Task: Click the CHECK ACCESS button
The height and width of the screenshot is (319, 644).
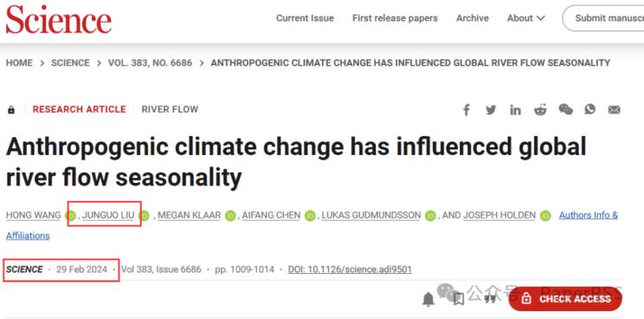Action: pos(565,299)
